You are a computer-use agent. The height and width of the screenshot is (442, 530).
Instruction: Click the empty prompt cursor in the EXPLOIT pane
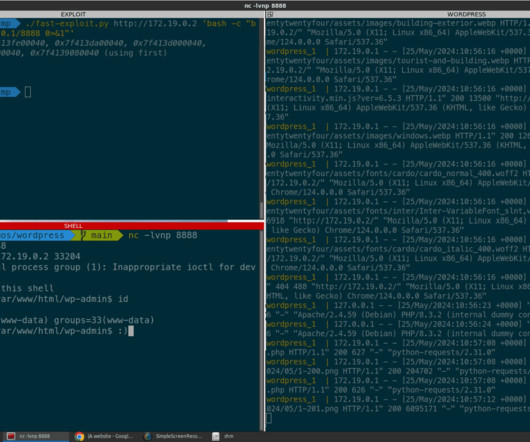pos(28,92)
